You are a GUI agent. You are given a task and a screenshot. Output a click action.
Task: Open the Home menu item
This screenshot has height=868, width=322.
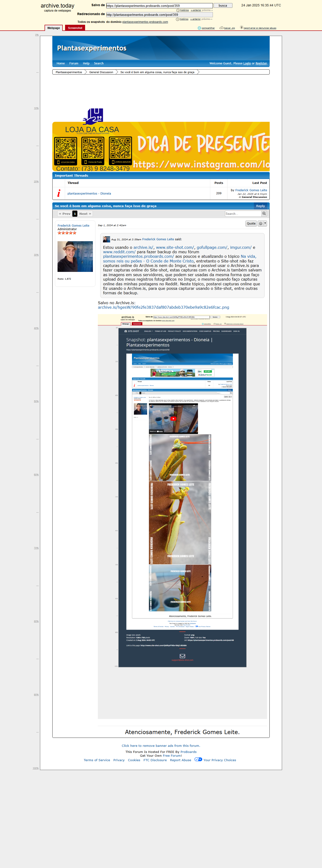tap(61, 63)
